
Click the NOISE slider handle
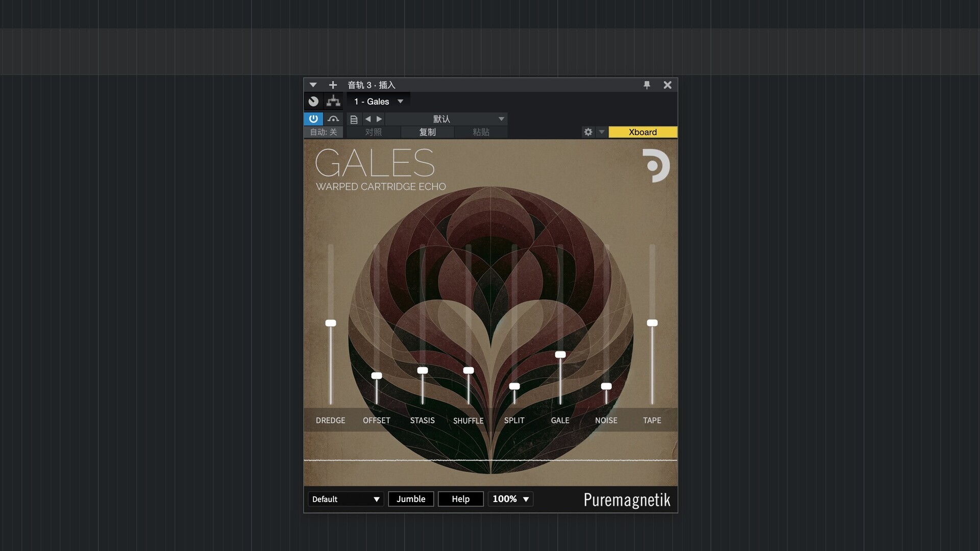[x=606, y=386]
